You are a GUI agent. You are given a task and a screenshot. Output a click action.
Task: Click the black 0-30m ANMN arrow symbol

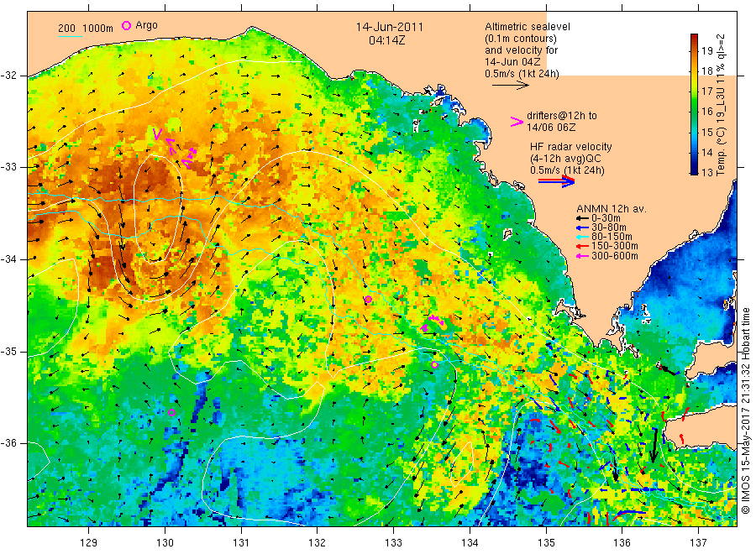[581, 218]
